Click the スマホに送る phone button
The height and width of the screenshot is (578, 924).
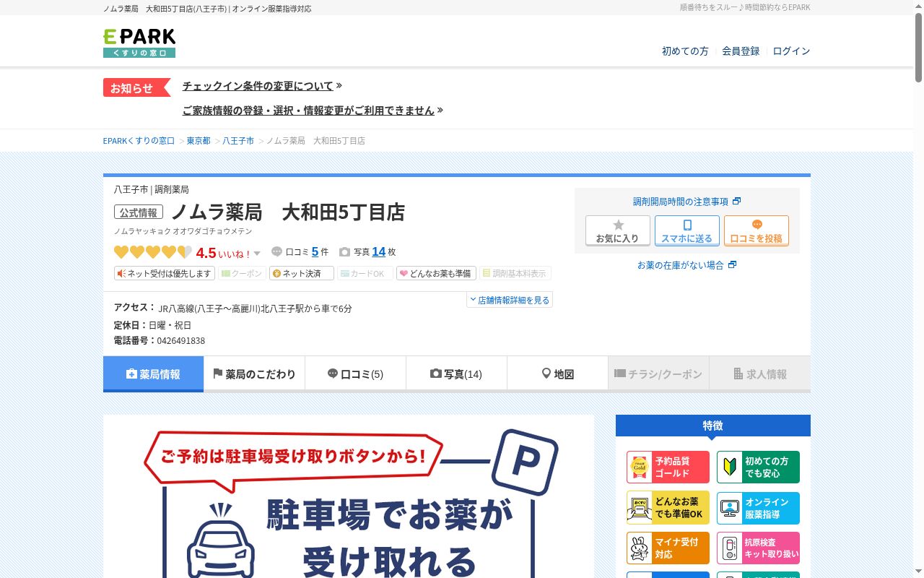click(687, 231)
